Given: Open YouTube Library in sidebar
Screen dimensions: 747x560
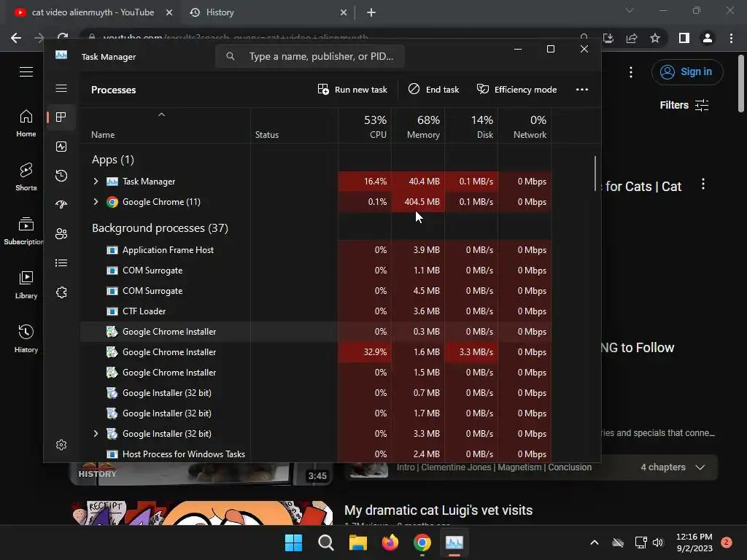Looking at the screenshot, I should click(x=26, y=285).
